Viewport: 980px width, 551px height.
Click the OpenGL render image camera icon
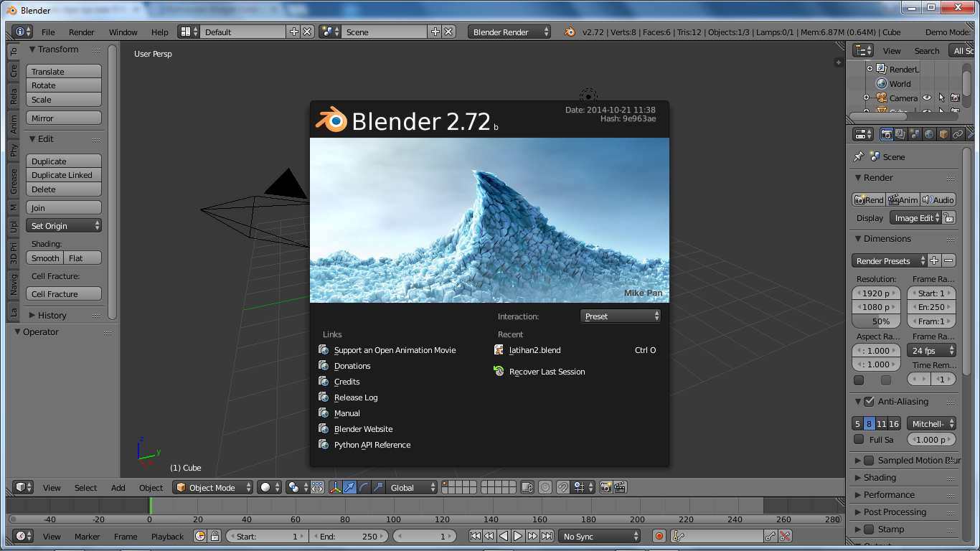coord(606,487)
